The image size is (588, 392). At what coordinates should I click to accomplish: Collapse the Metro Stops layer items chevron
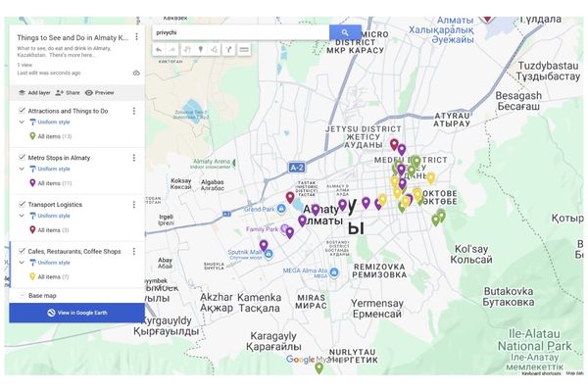[22, 169]
